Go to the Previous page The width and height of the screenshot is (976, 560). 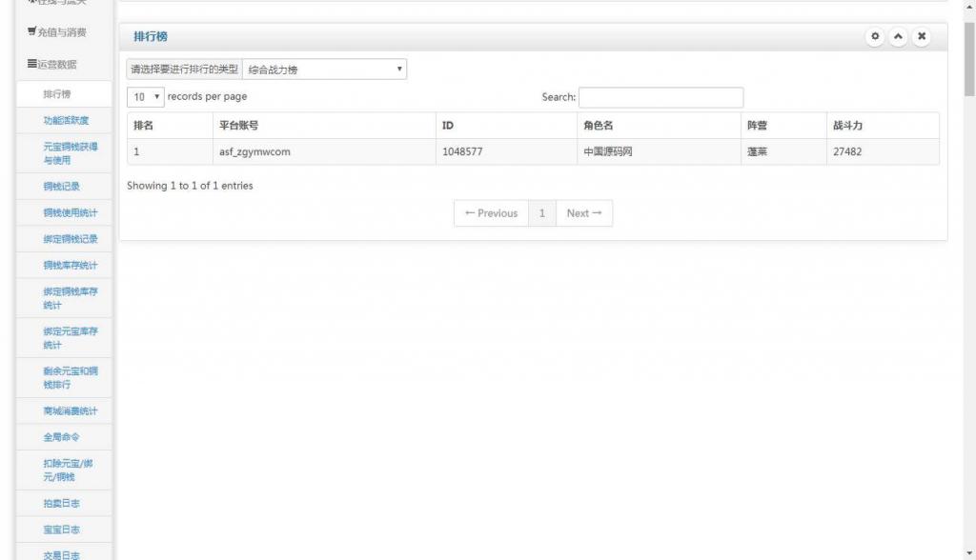[x=491, y=213]
